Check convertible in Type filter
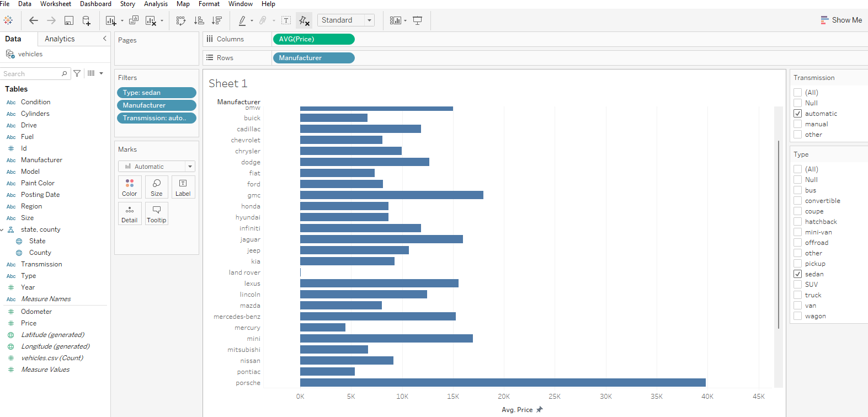868x417 pixels. pyautogui.click(x=798, y=201)
